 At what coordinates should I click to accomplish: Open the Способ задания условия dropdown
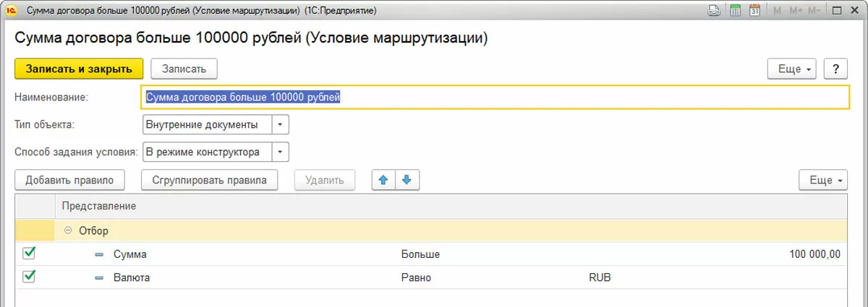tap(280, 152)
